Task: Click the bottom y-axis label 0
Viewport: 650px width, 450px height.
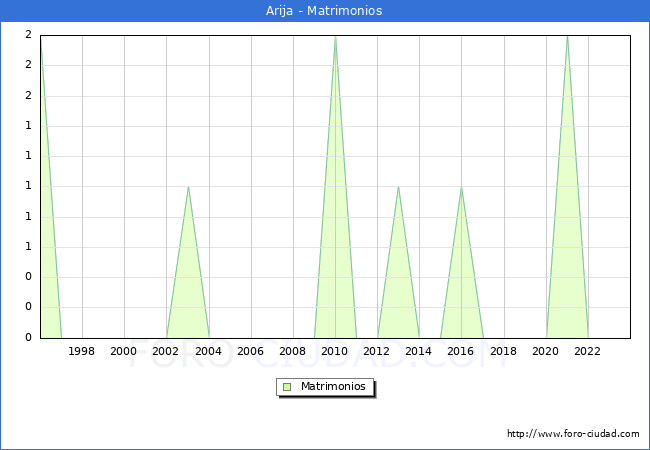Action: click(x=28, y=337)
